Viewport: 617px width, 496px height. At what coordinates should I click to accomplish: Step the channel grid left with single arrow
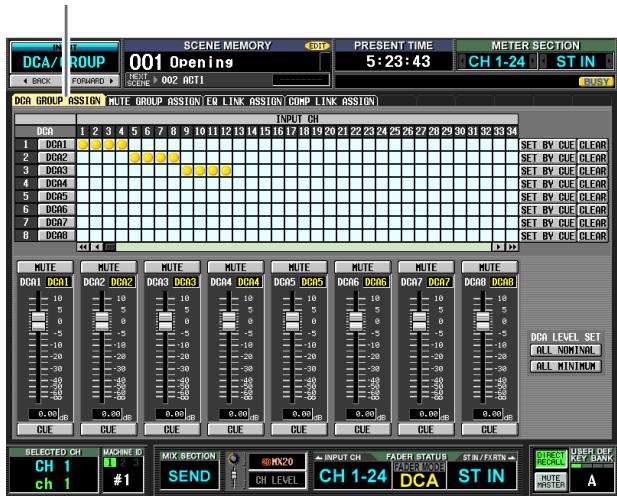pos(97,247)
